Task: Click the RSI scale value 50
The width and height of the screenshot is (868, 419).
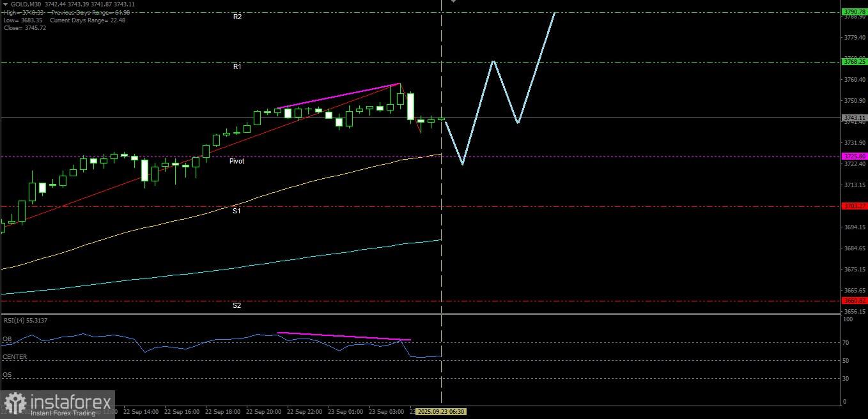Action: (847, 361)
